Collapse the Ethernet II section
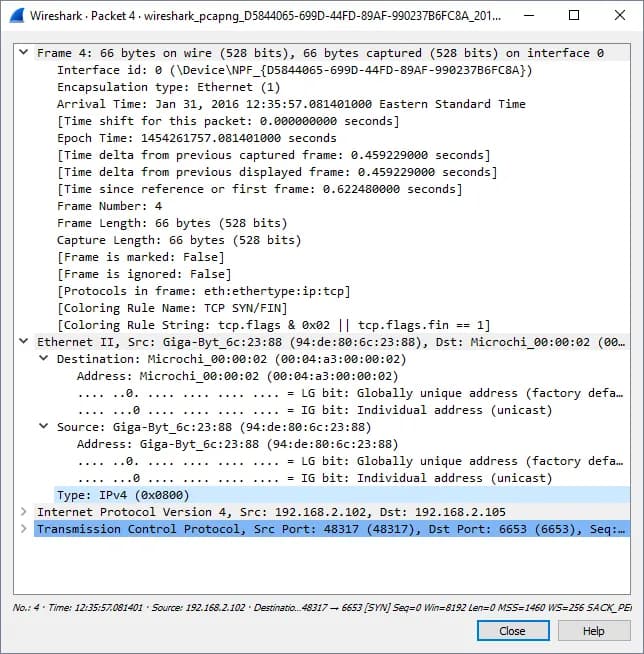This screenshot has height=654, width=644. 24,341
